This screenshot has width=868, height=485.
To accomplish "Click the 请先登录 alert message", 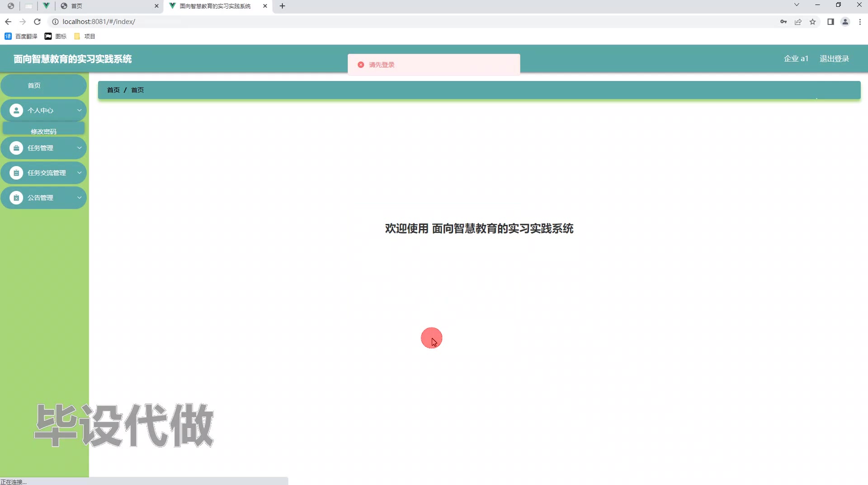I will point(382,65).
